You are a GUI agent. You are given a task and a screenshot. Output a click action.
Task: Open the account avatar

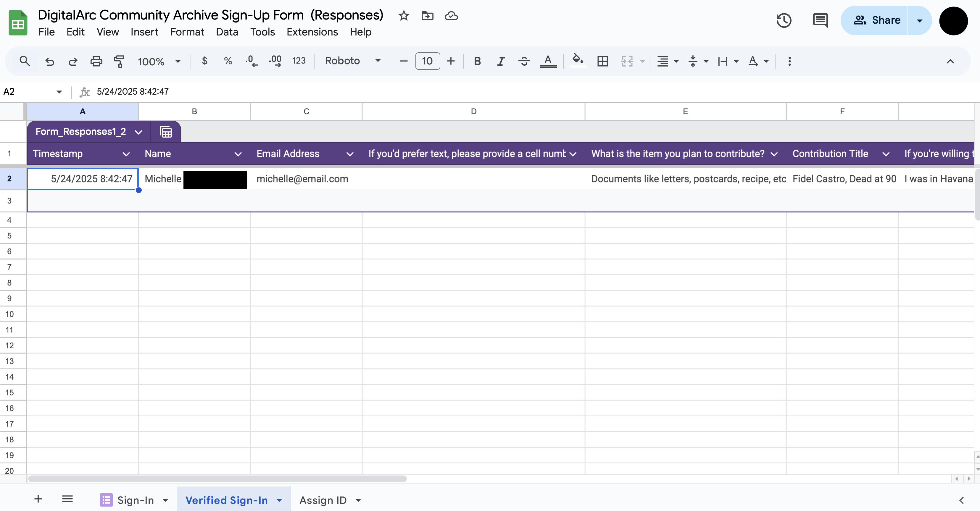click(953, 20)
